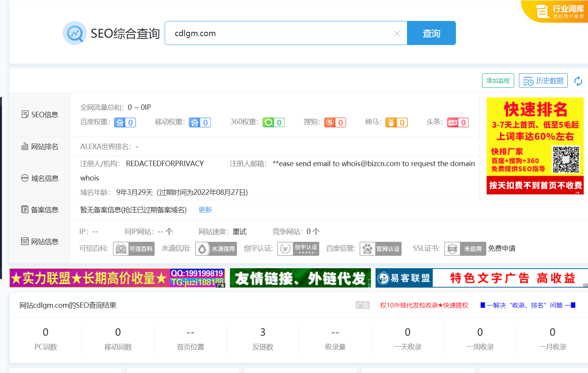The image size is (588, 373).
Task: Click the 官网认证 certification badge
Action: pyautogui.click(x=380, y=248)
